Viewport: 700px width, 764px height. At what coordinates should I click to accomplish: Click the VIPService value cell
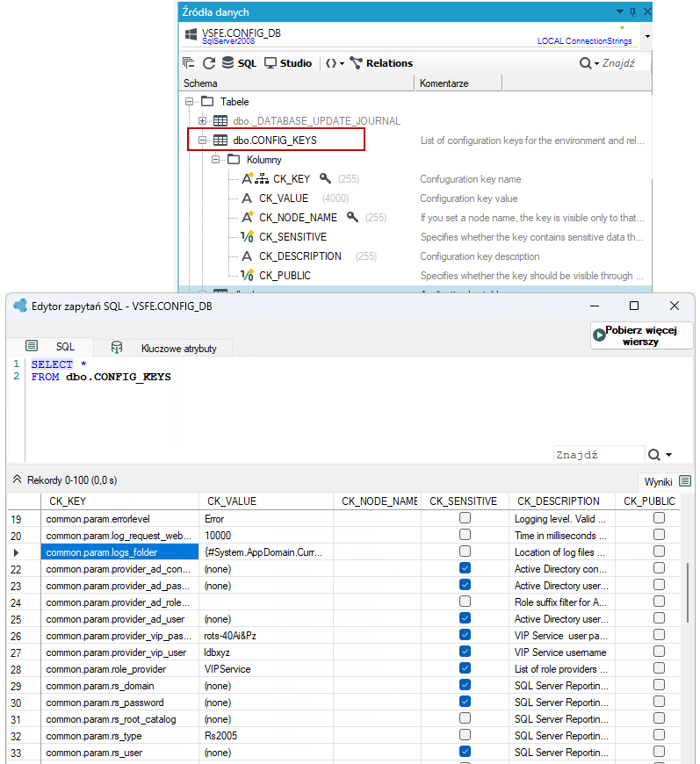(266, 669)
